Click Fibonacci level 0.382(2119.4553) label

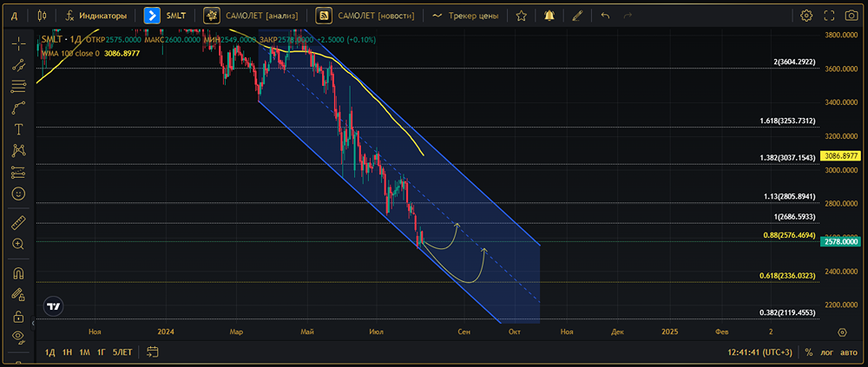click(x=787, y=312)
